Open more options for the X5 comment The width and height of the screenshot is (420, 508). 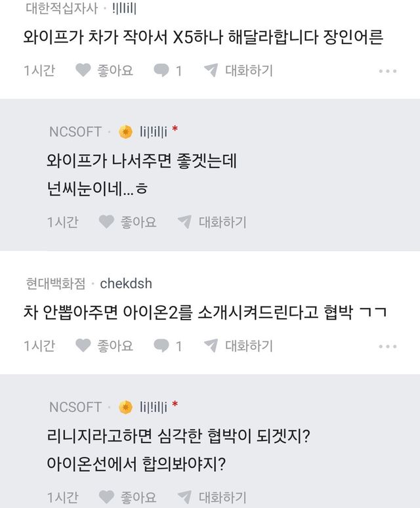[x=388, y=71]
